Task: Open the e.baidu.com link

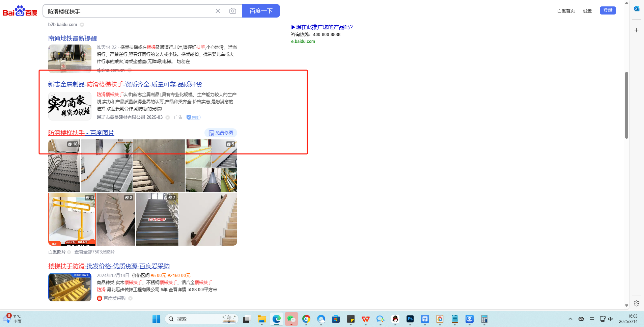Action: 303,42
